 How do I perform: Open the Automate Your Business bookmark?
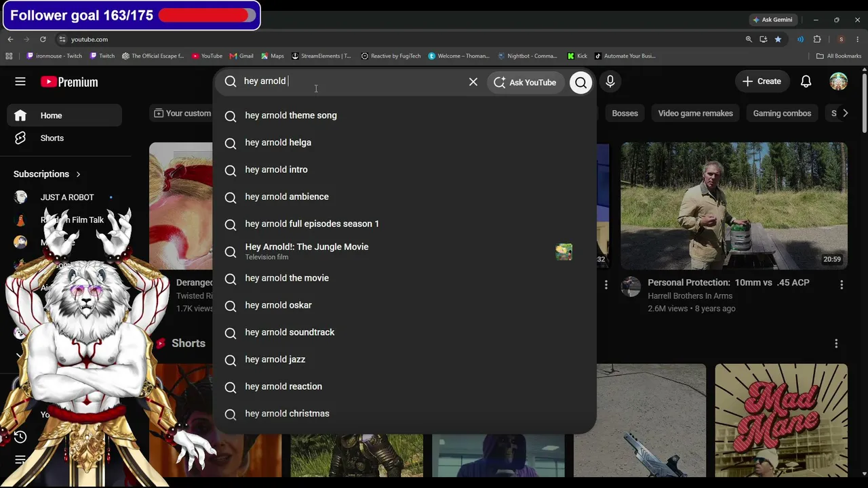point(625,56)
